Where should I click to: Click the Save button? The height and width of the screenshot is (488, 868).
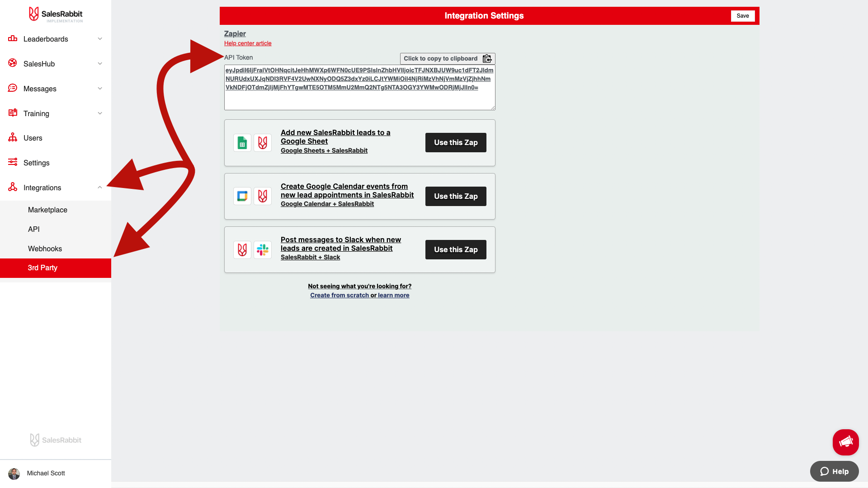pyautogui.click(x=743, y=16)
